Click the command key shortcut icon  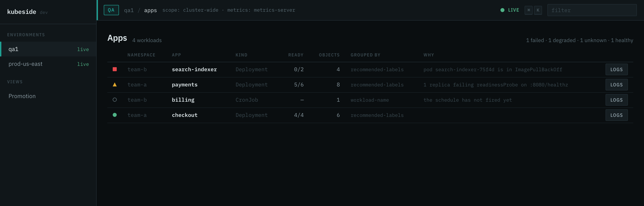[528, 10]
